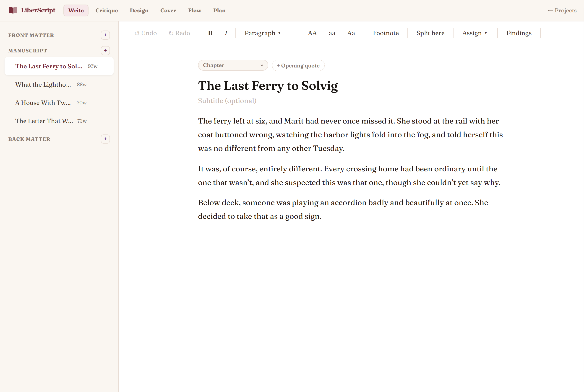Open the Cover tab
The height and width of the screenshot is (392, 584).
pyautogui.click(x=168, y=10)
